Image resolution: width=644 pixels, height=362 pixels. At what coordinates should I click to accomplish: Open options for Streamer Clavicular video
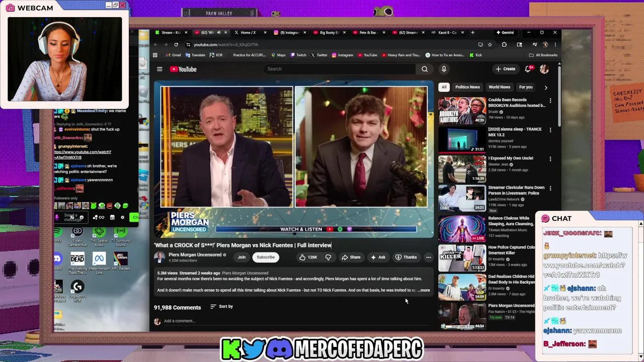550,189
